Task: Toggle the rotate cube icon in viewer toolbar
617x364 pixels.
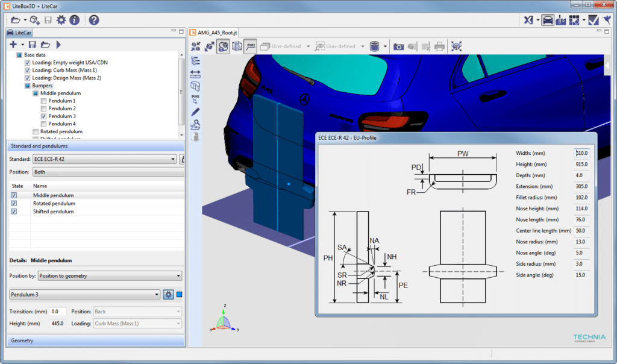Action: pos(223,46)
